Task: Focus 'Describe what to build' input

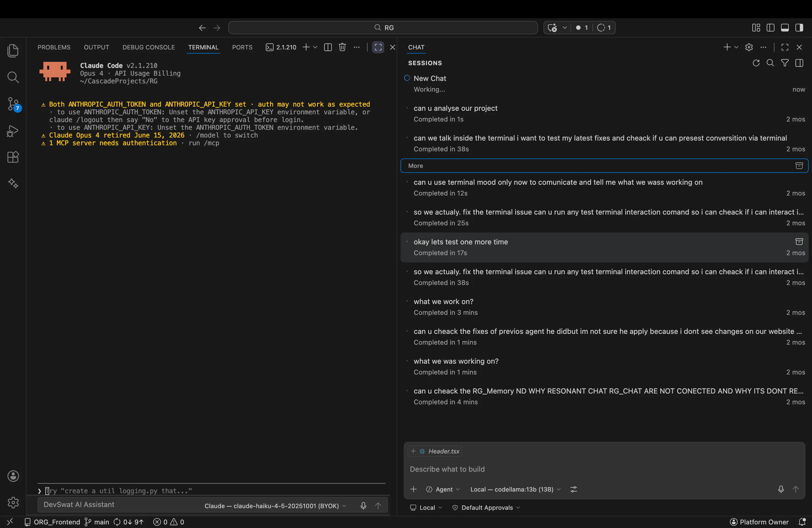Action: coord(604,469)
